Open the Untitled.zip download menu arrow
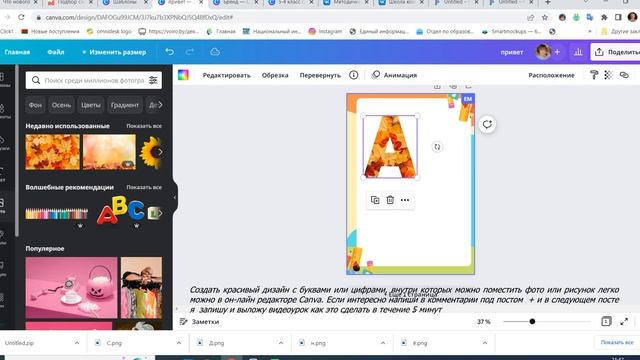 pos(77,343)
